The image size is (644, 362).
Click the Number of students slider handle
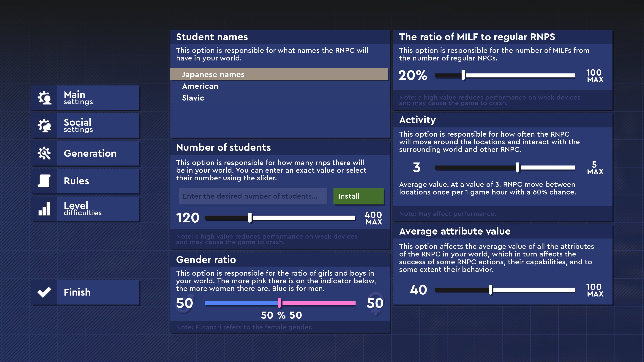tap(250, 218)
